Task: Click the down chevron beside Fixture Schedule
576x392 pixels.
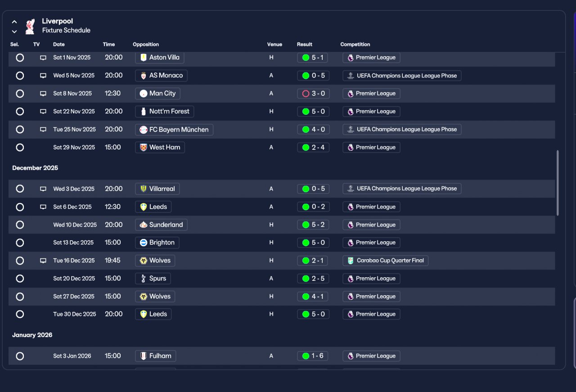Action: tap(14, 32)
